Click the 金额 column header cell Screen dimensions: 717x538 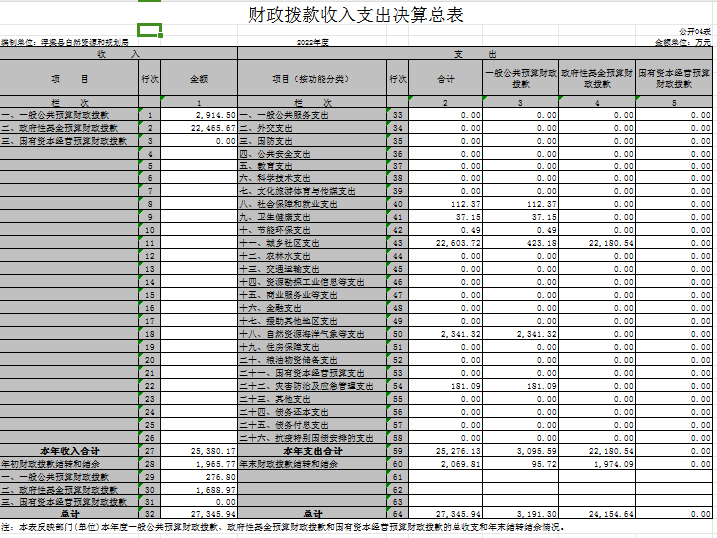(199, 79)
